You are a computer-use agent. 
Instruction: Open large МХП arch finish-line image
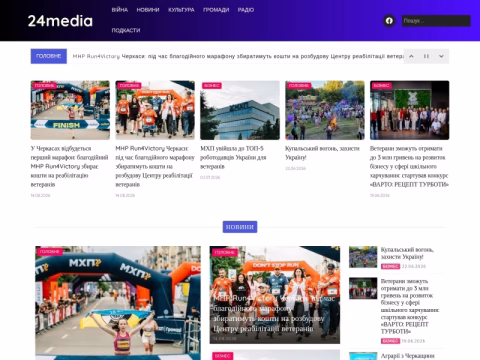(118, 303)
